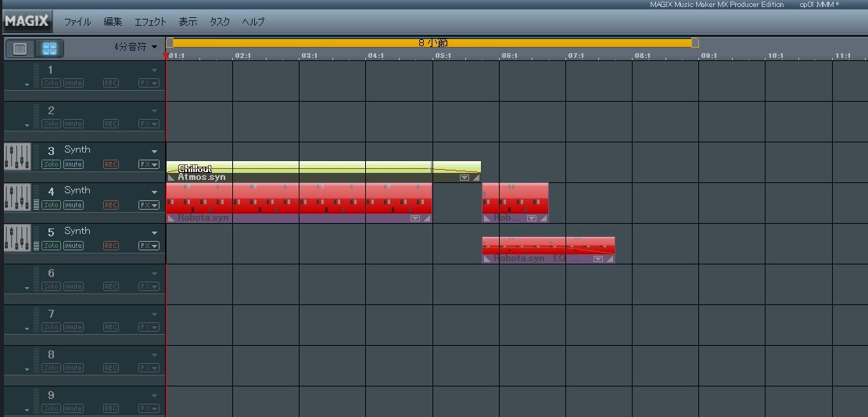Open the エフェクト menu
This screenshot has width=868, height=417.
point(150,22)
